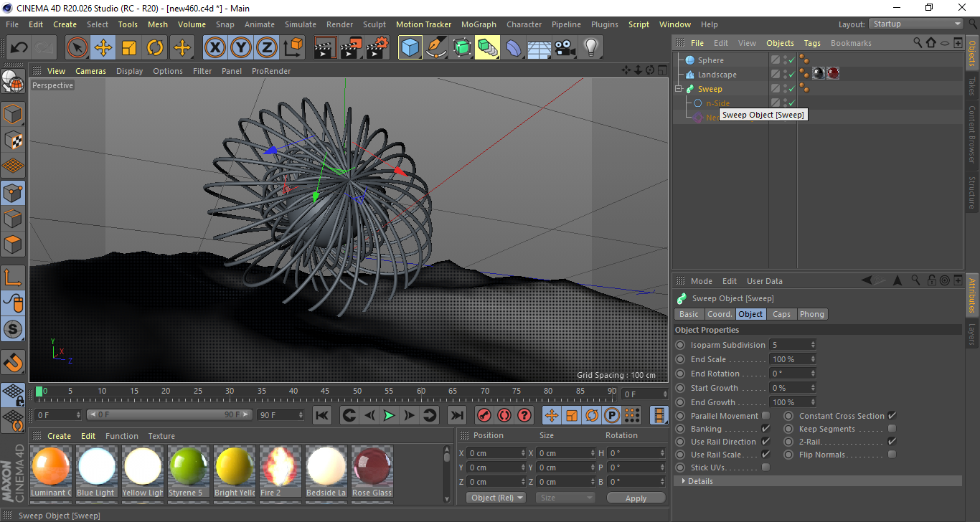Toggle the X axis lock
This screenshot has height=522, width=980.
[215, 48]
